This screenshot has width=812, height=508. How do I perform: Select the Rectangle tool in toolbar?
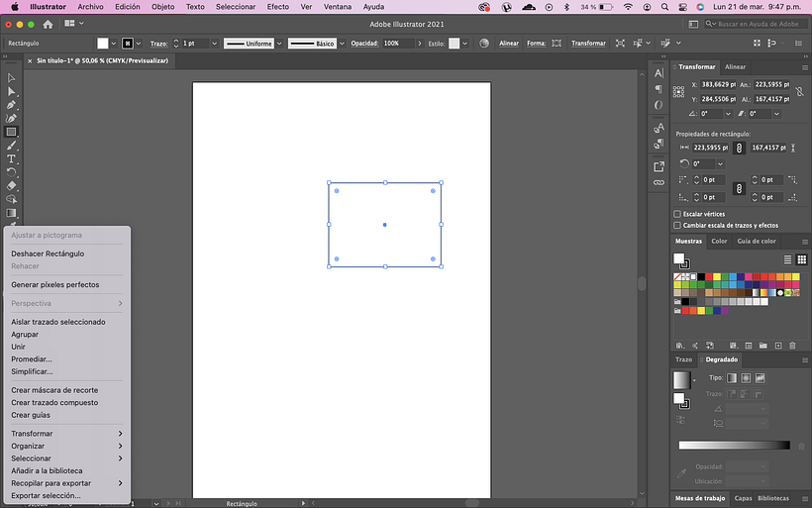[11, 132]
